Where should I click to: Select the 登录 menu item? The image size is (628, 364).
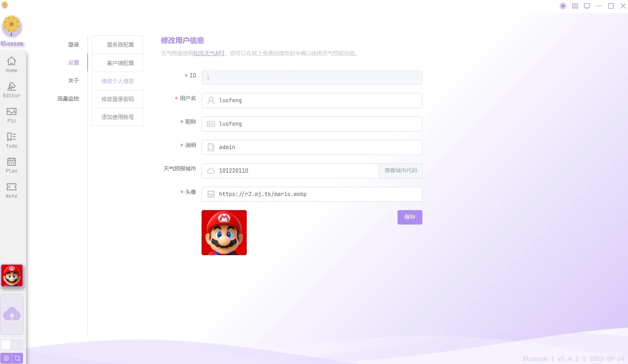(74, 45)
